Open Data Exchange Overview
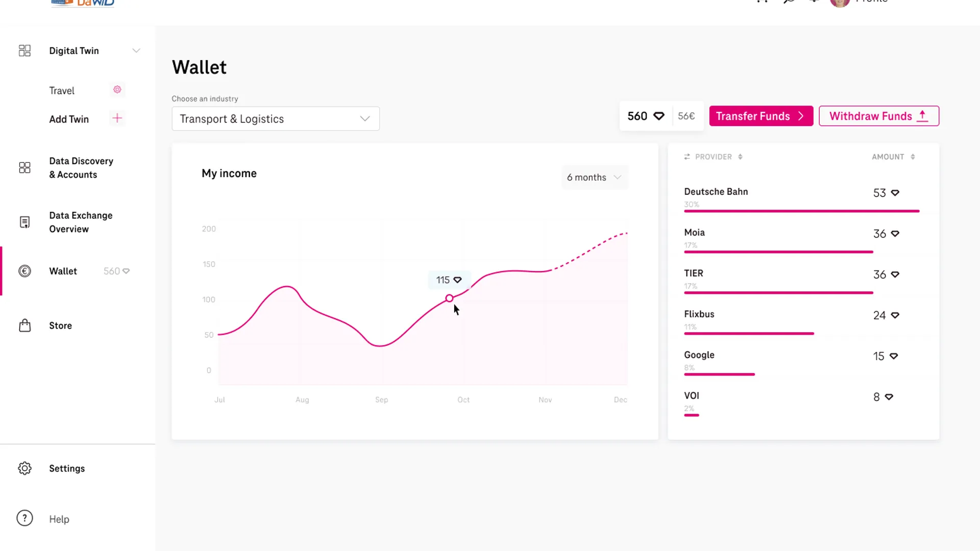The width and height of the screenshot is (980, 551). (81, 222)
